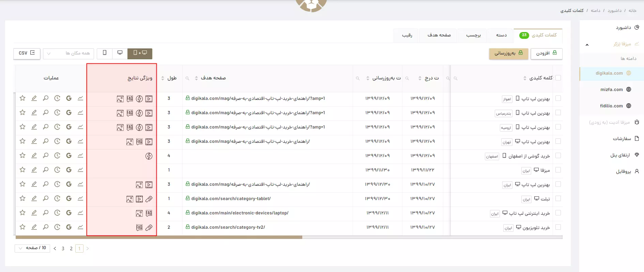Search within ت به‌روزرسانی column

tap(358, 78)
